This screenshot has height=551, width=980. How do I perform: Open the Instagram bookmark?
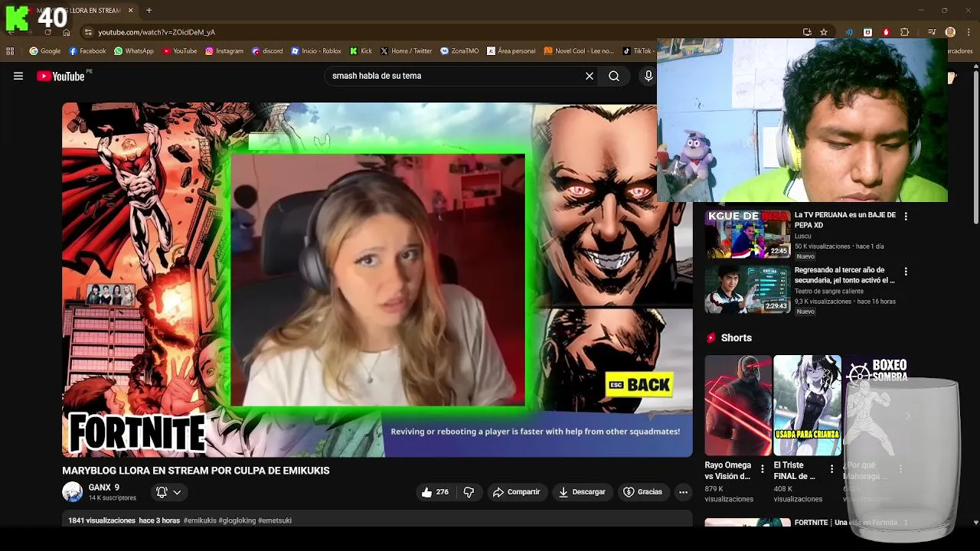coord(224,51)
